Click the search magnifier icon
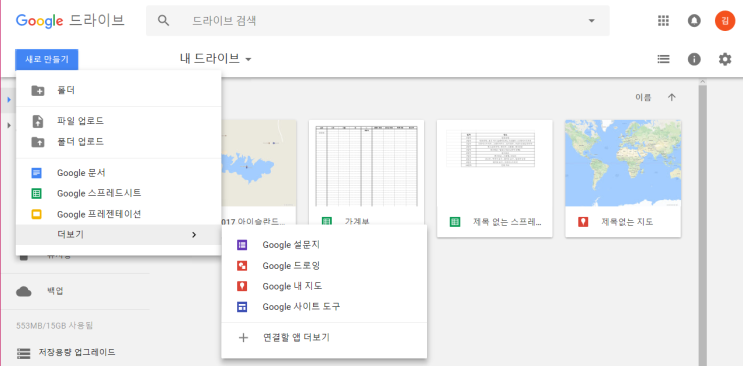The height and width of the screenshot is (366, 743). 163,20
